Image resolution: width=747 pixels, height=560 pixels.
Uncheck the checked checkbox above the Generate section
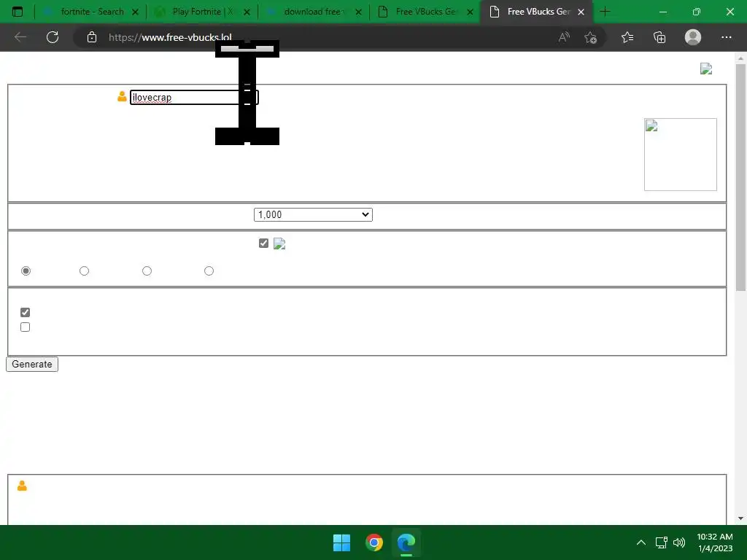point(26,312)
